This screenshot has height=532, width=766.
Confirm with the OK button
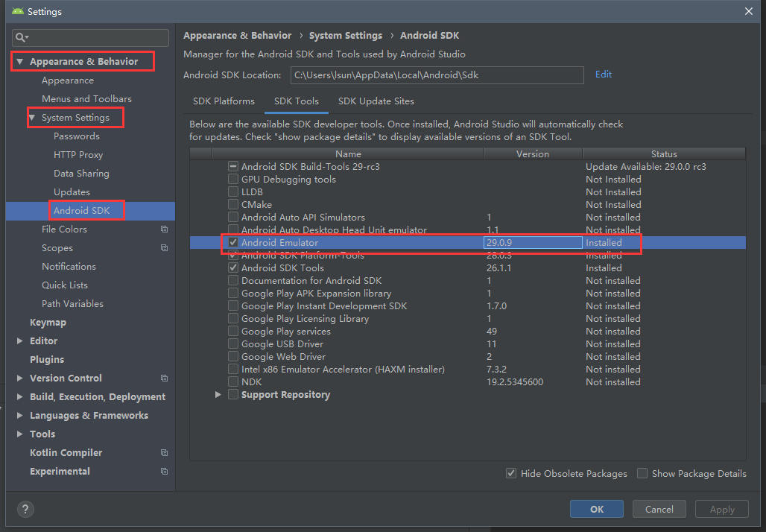tap(597, 509)
